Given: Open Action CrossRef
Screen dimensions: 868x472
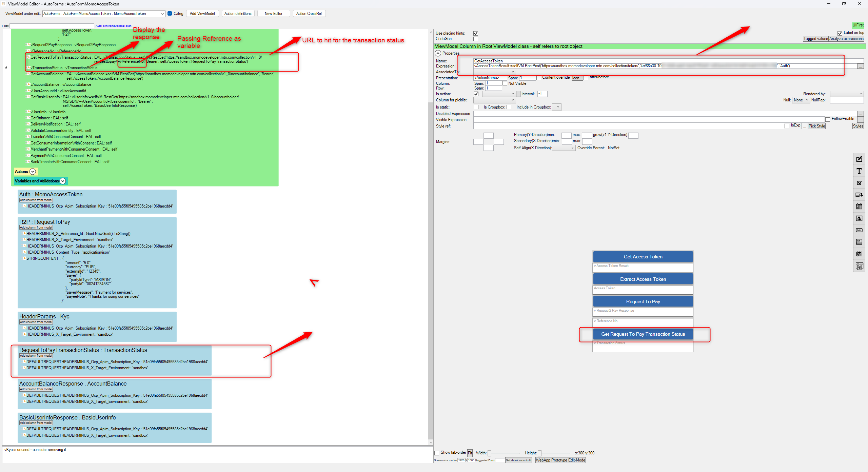Looking at the screenshot, I should pyautogui.click(x=309, y=14).
